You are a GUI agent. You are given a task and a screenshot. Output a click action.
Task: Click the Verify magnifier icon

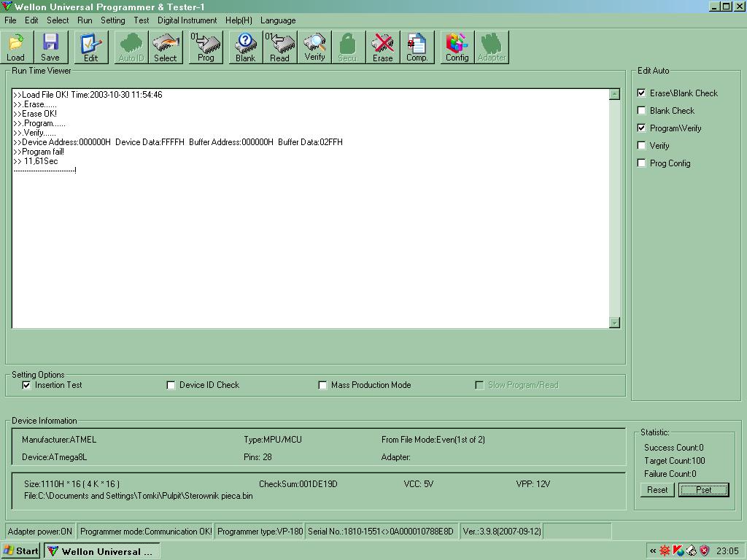tap(314, 47)
